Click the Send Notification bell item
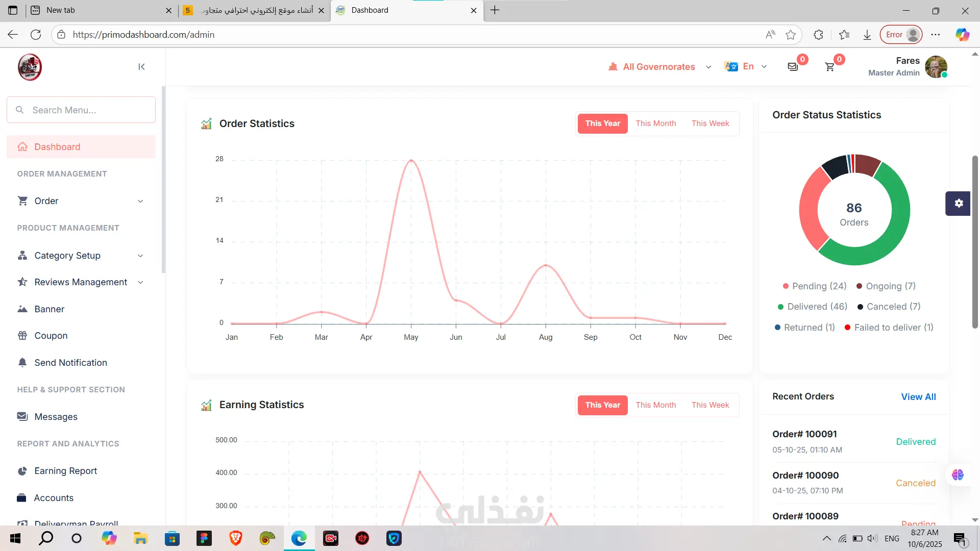Screen dimensions: 980x551 70,363
